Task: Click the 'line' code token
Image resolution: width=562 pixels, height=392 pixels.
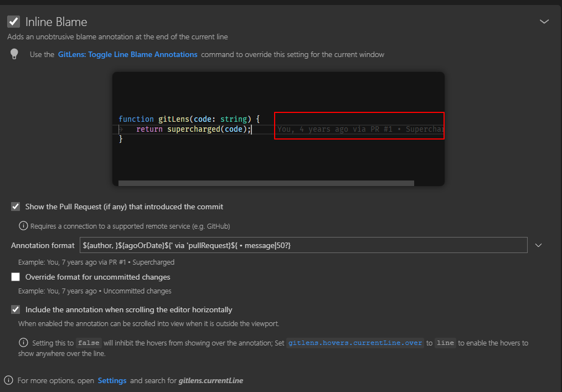Action: coord(445,343)
